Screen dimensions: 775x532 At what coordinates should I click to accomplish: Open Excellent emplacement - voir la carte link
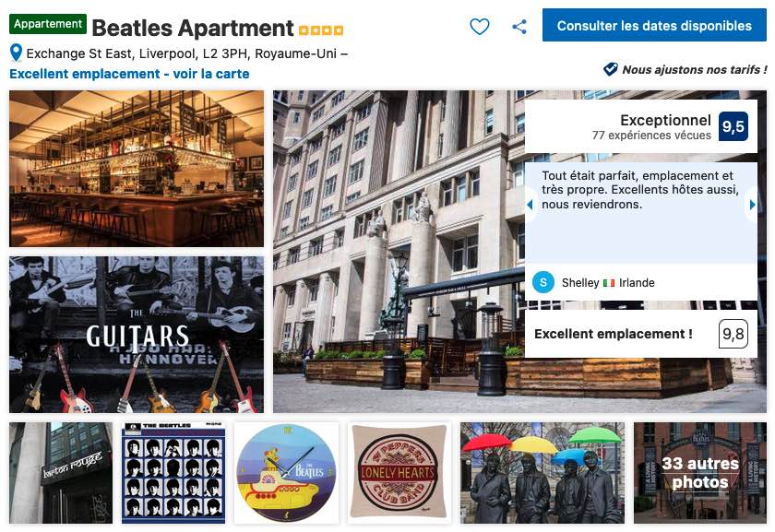coord(129,74)
